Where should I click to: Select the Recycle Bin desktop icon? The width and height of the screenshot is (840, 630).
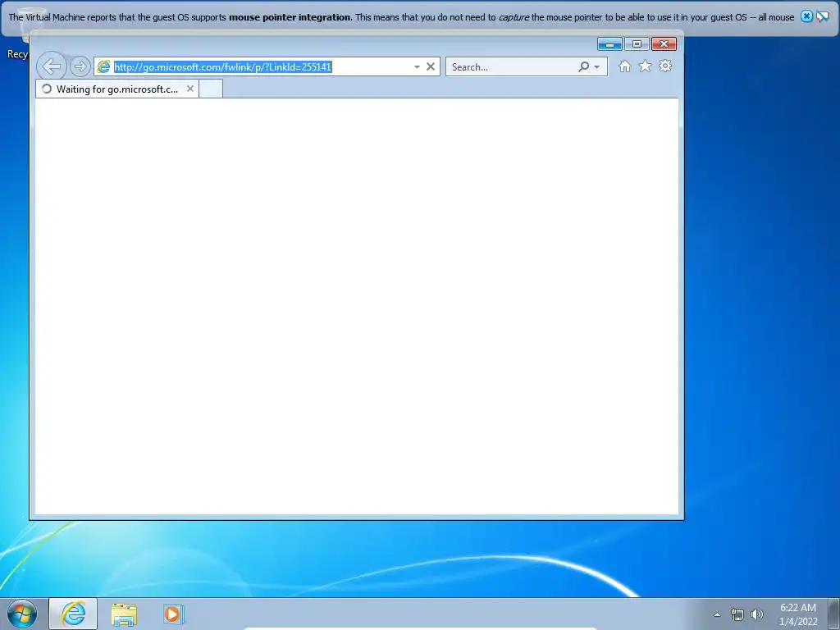[18, 34]
